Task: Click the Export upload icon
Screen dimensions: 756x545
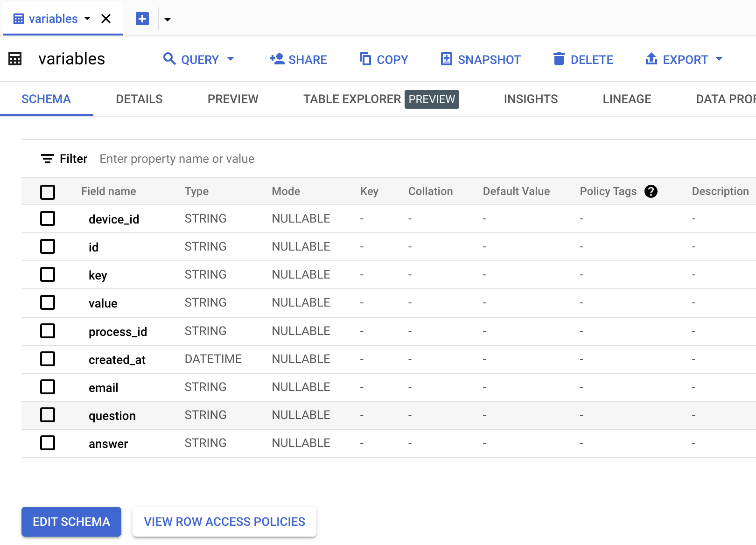Action: (x=651, y=59)
